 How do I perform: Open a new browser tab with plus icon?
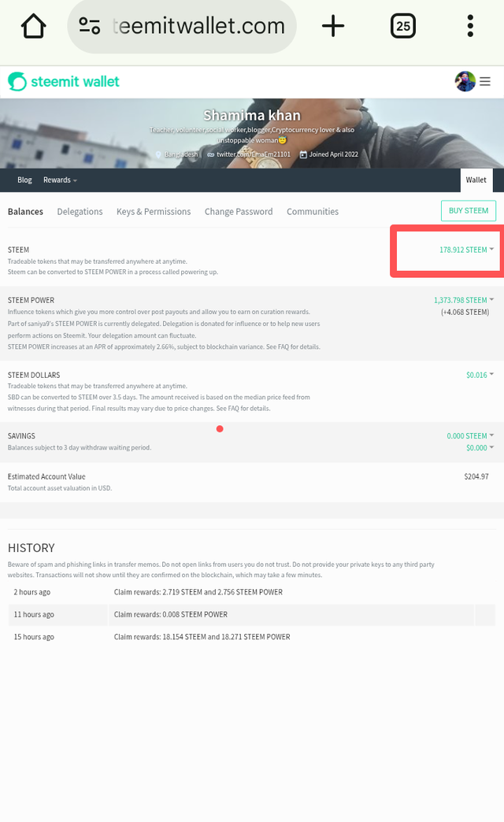tap(333, 26)
